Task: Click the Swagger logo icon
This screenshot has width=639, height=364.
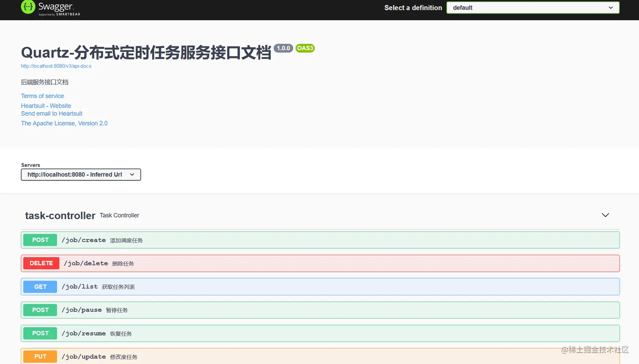Action: tap(28, 7)
